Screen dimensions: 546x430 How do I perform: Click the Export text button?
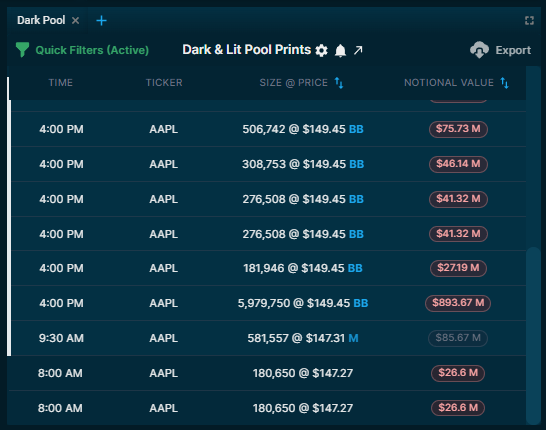pos(513,50)
